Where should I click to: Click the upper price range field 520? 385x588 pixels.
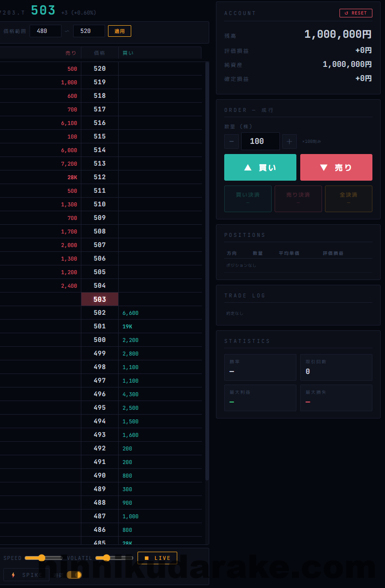89,31
